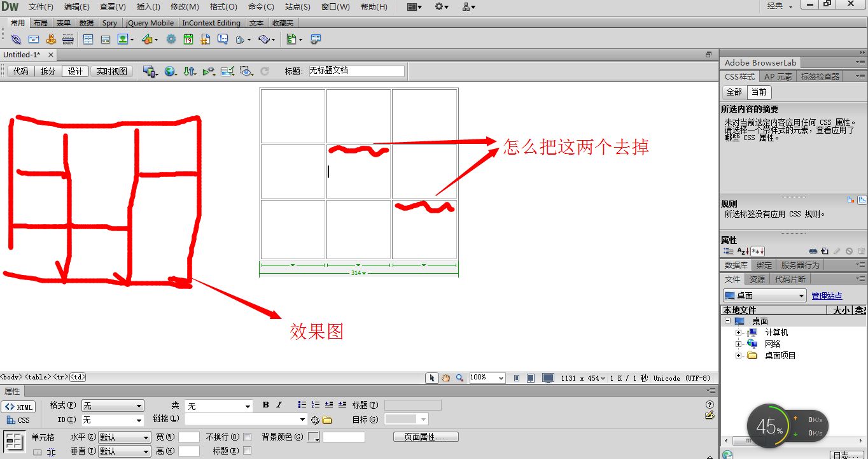Viewport: 868px width, 459px height.
Task: Expand the 计算机 tree node
Action: pyautogui.click(x=739, y=332)
